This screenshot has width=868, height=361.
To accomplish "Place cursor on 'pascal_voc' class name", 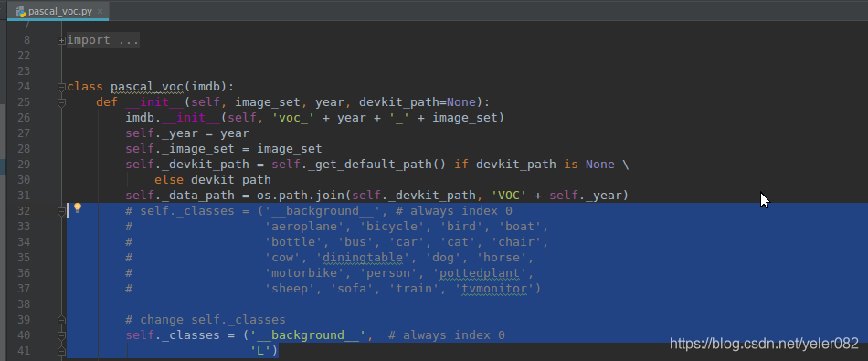I will 147,87.
